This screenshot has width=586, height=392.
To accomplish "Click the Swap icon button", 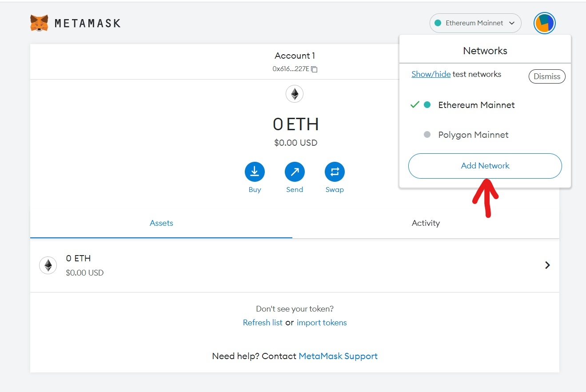I will (x=335, y=172).
